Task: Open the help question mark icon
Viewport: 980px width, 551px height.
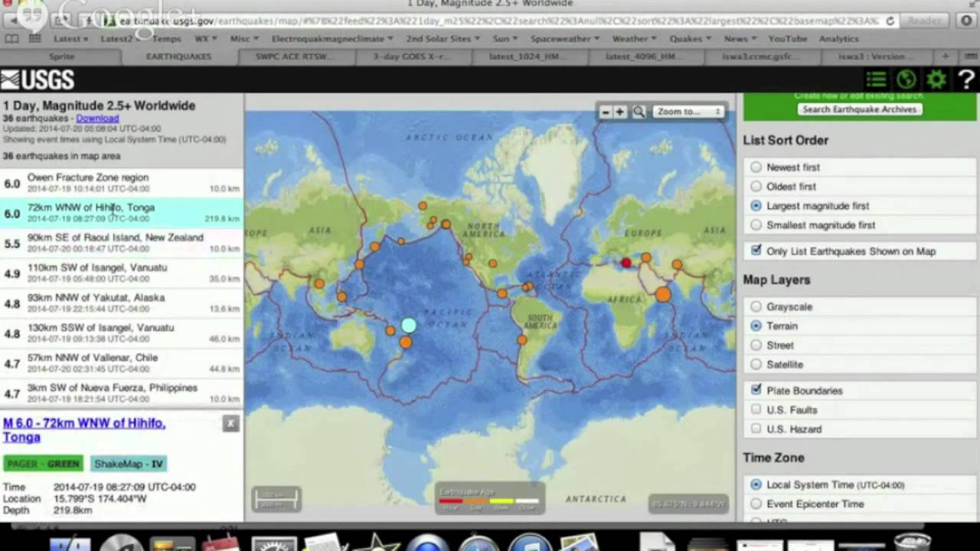Action: tap(966, 80)
